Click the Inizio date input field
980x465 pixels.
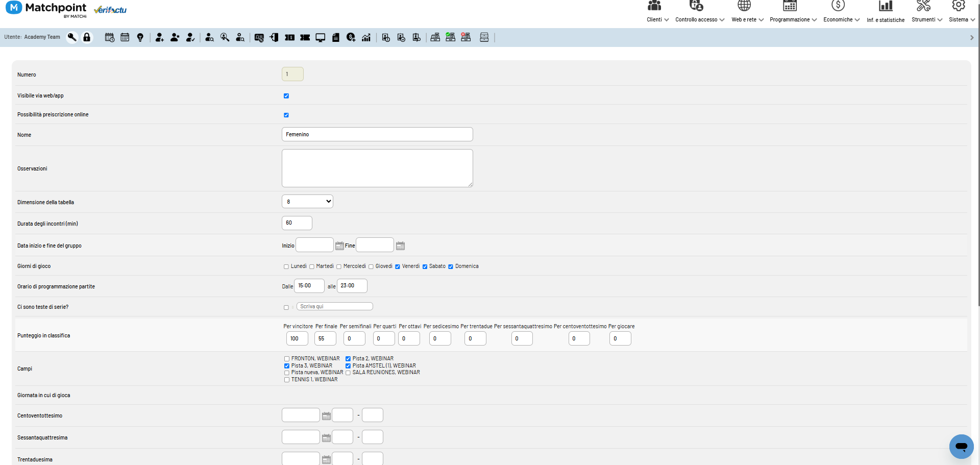pos(314,245)
